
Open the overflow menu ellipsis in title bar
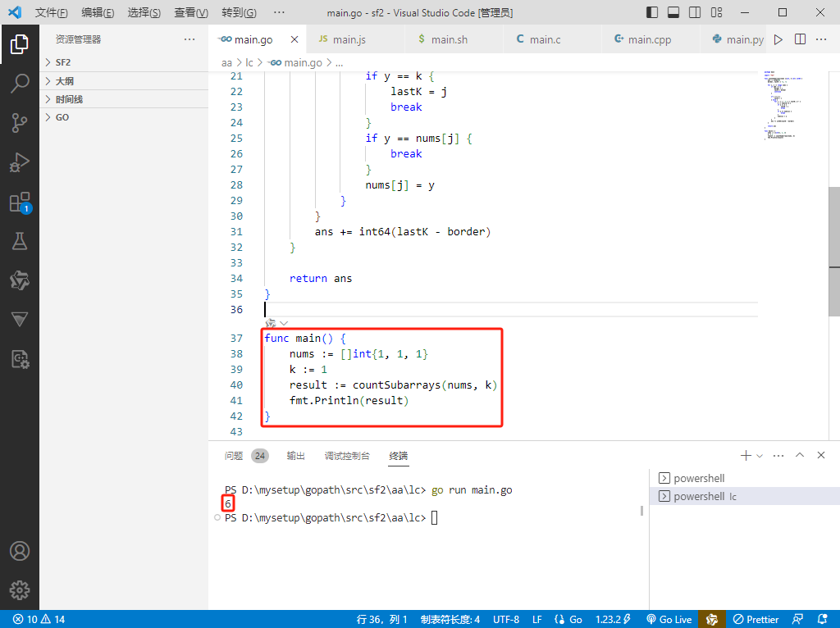279,12
